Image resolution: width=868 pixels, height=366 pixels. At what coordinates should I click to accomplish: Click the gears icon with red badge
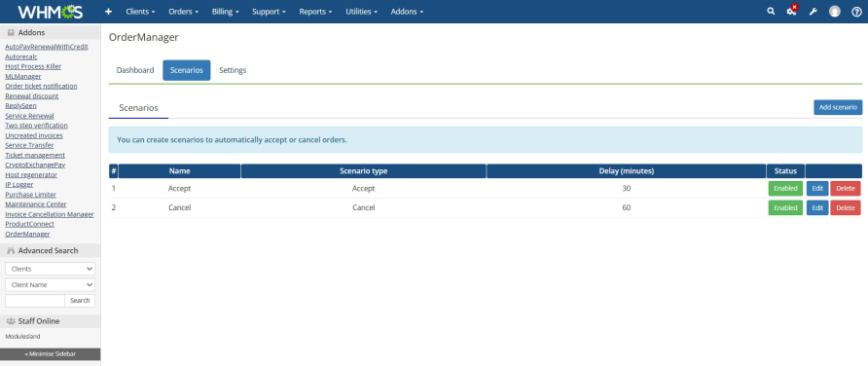792,11
